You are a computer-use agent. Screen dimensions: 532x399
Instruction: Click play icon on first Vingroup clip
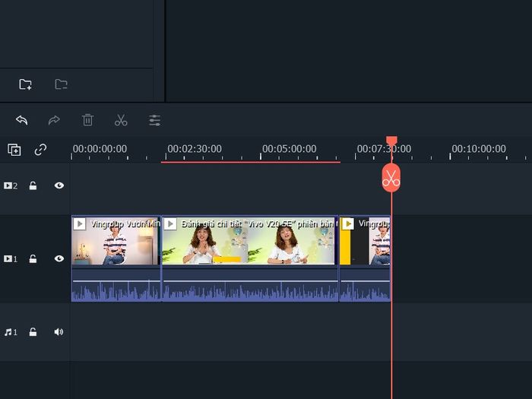pyautogui.click(x=79, y=224)
